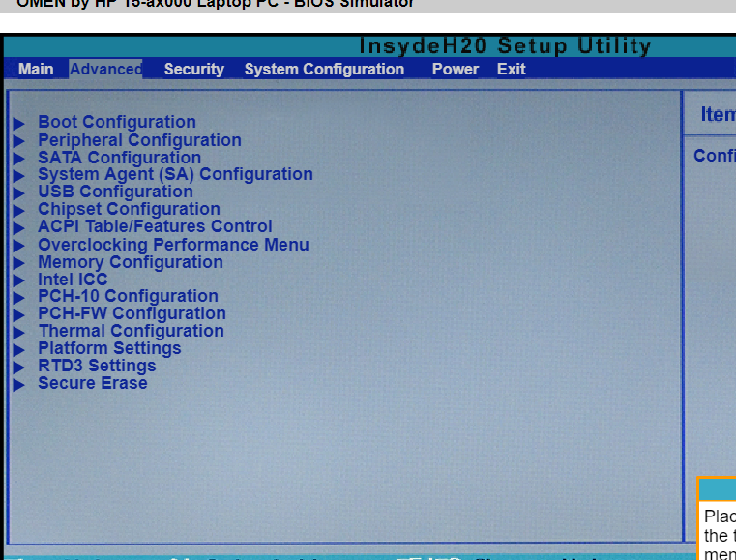Select PCH-FW Configuration entry

coord(132,313)
